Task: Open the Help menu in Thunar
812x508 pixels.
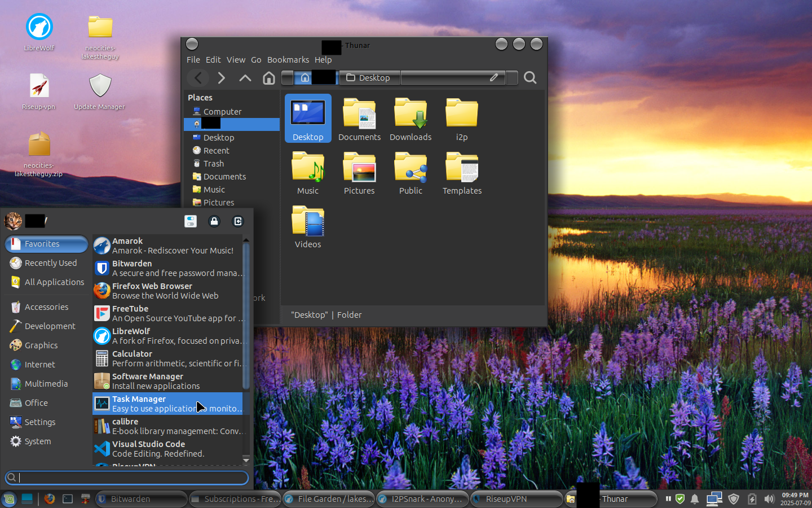Action: click(323, 60)
